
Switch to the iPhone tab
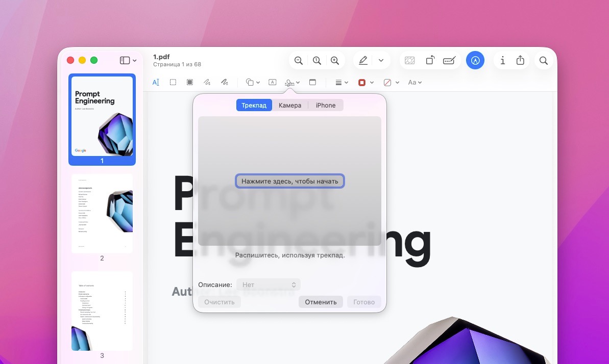(326, 105)
